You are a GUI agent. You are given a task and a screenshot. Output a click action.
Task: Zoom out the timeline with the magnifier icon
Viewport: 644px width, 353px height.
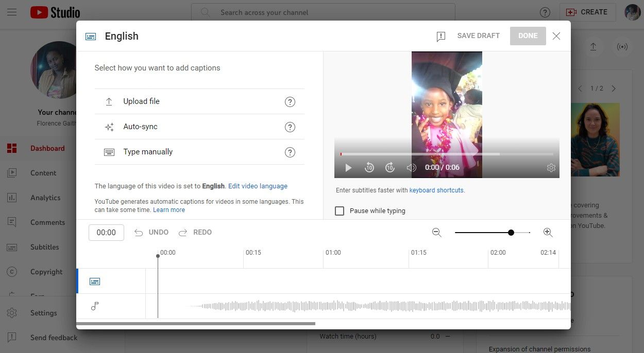coord(436,232)
